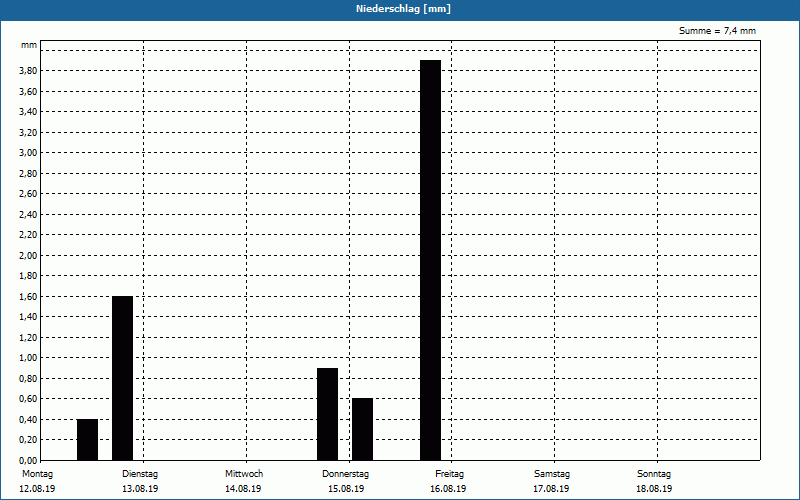800x500 pixels.
Task: Click the 1,80 y-axis value
Action: [28, 276]
